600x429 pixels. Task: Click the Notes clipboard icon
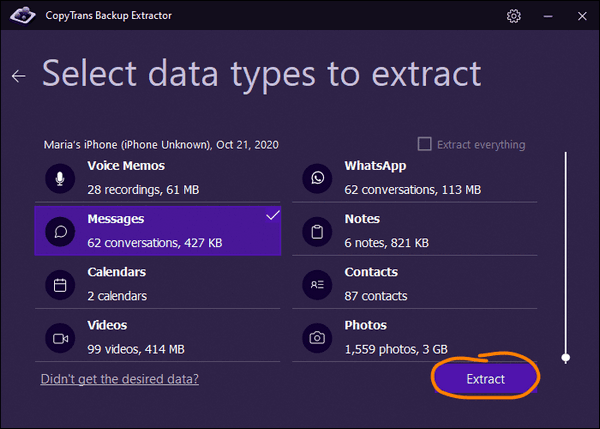coord(317,232)
